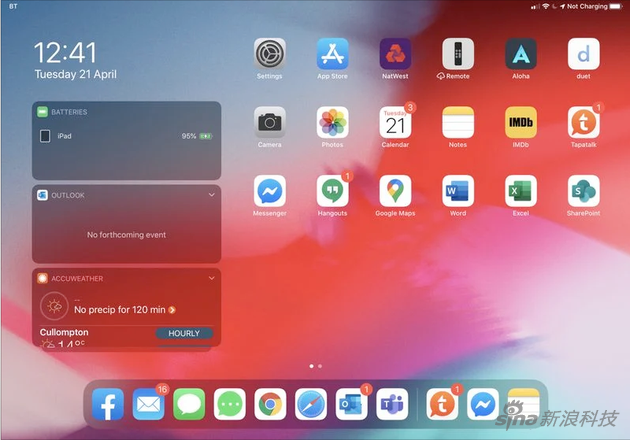The image size is (630, 440).
Task: Open Microsoft Teams in the dock
Action: click(x=392, y=404)
